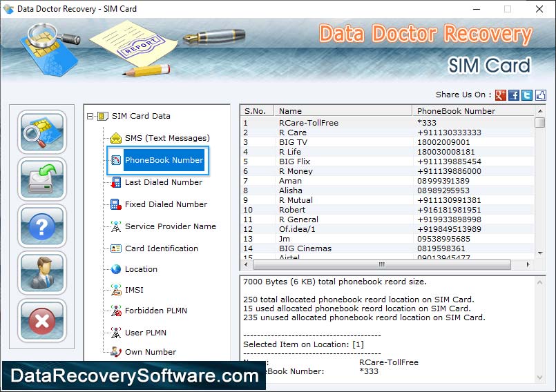Viewport: 556px width, 392px height.
Task: Select the RCare-TollFree row
Action: click(387, 123)
